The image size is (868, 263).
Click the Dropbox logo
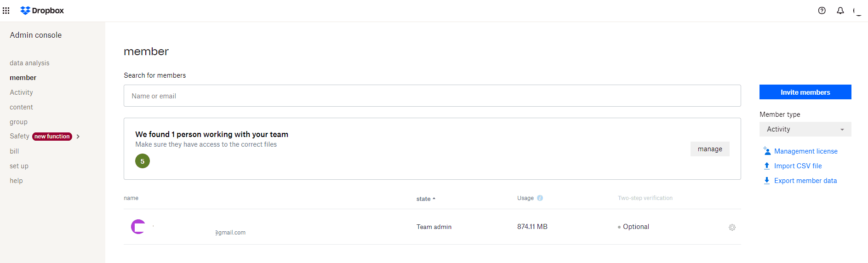42,11
